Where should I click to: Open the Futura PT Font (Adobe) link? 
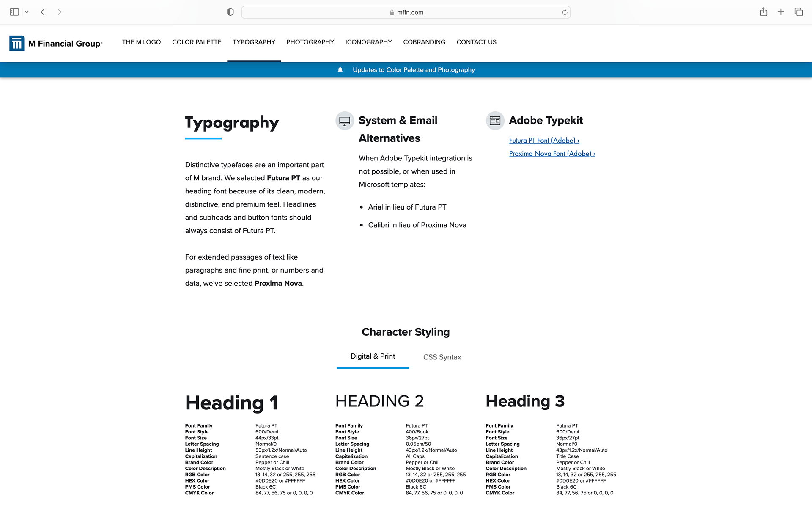coord(544,141)
